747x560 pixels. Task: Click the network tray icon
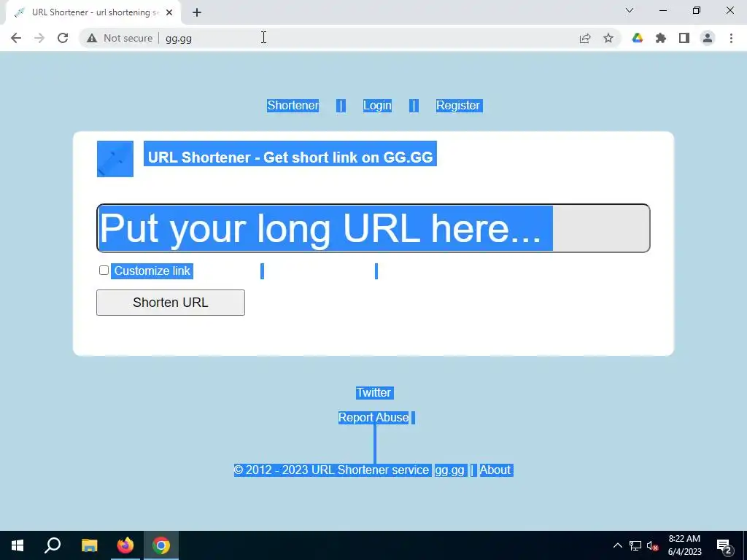pyautogui.click(x=635, y=545)
